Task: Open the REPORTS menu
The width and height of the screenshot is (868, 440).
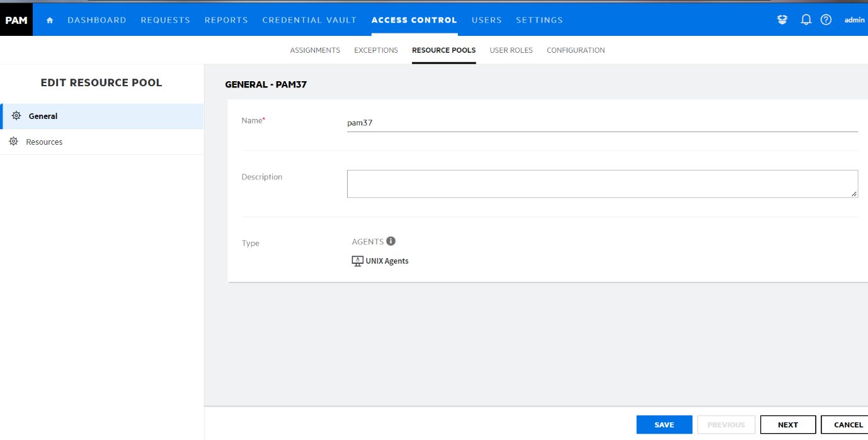Action: click(x=226, y=20)
